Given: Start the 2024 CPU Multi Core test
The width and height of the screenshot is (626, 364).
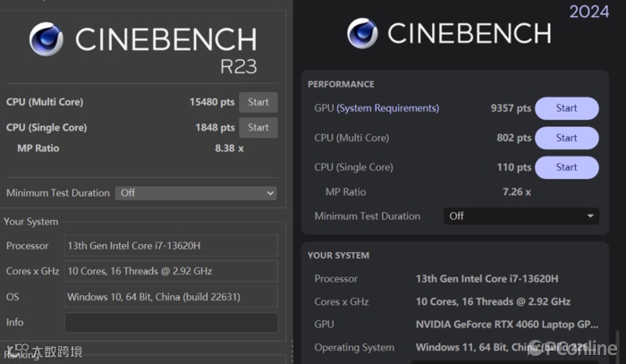Looking at the screenshot, I should pyautogui.click(x=566, y=138).
